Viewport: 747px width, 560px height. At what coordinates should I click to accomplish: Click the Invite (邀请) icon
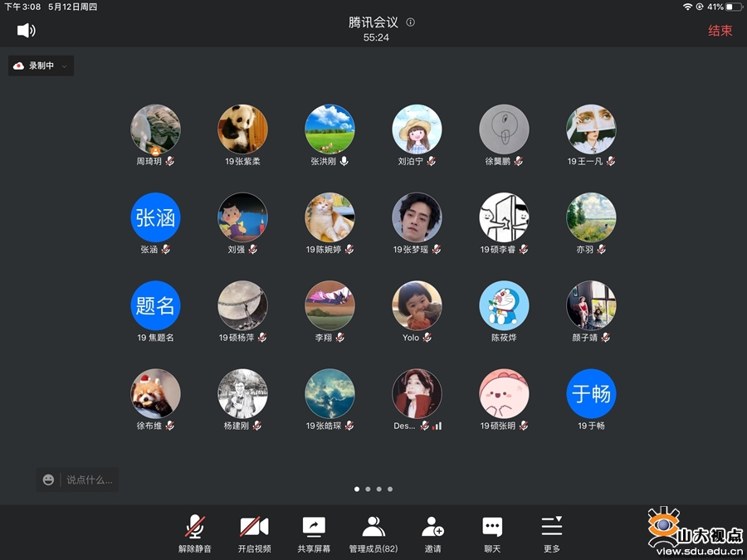tap(432, 527)
